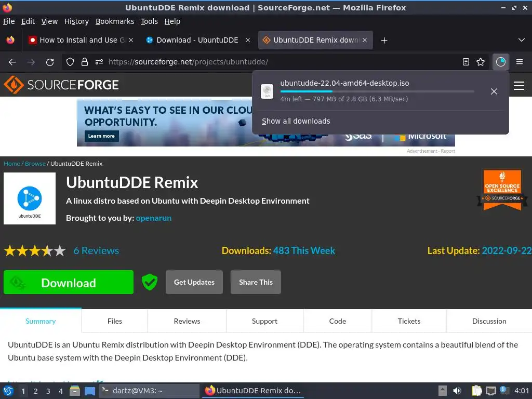Close the 'Download - UbuntuDDE' tab
Image resolution: width=532 pixels, height=399 pixels.
248,40
